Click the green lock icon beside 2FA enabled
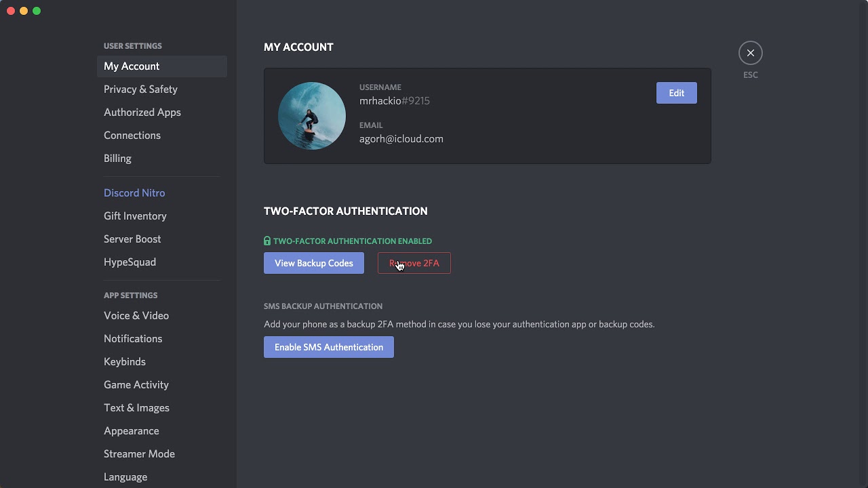 tap(267, 241)
